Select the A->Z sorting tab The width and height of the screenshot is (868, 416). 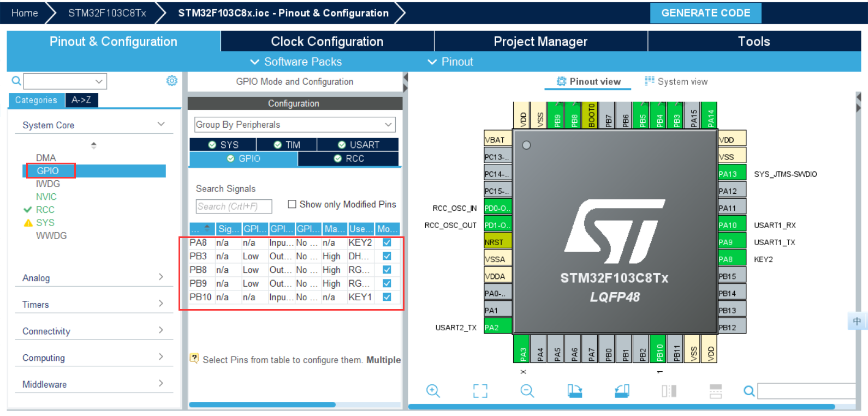[81, 100]
